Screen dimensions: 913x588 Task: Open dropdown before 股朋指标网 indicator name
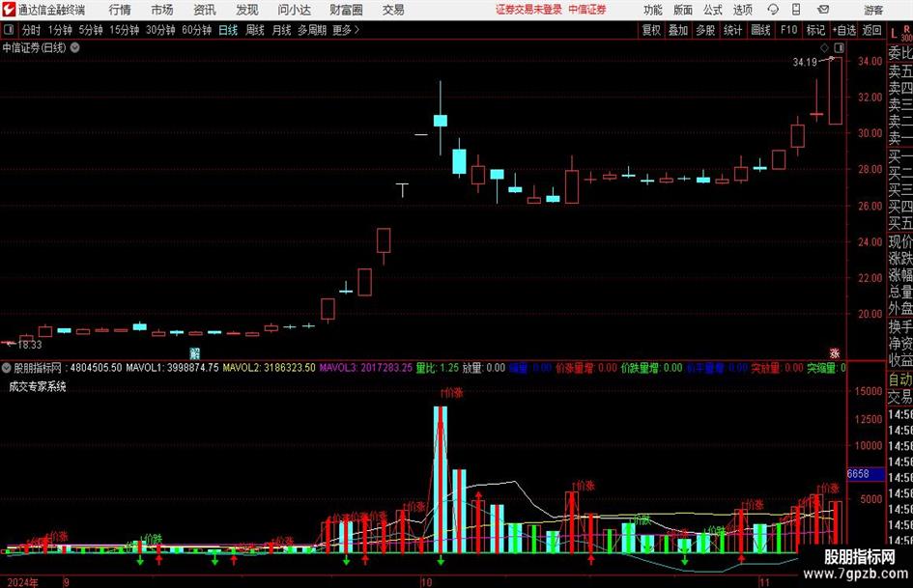tap(7, 368)
